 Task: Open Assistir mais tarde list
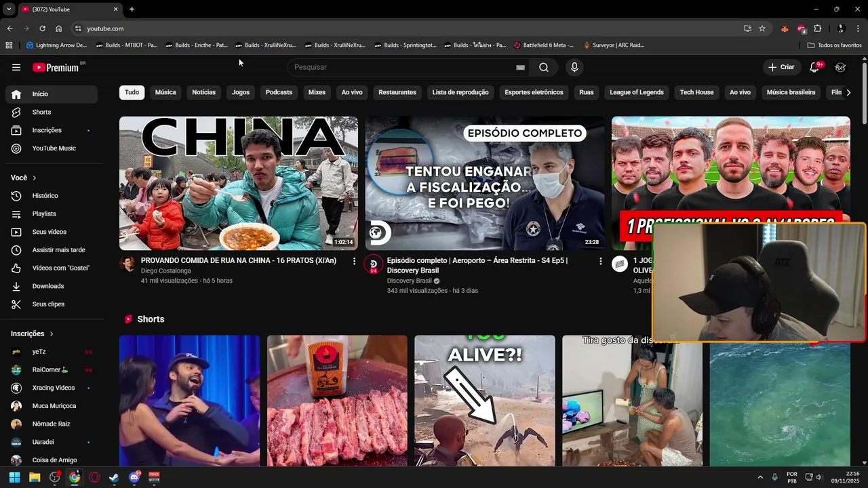point(52,250)
